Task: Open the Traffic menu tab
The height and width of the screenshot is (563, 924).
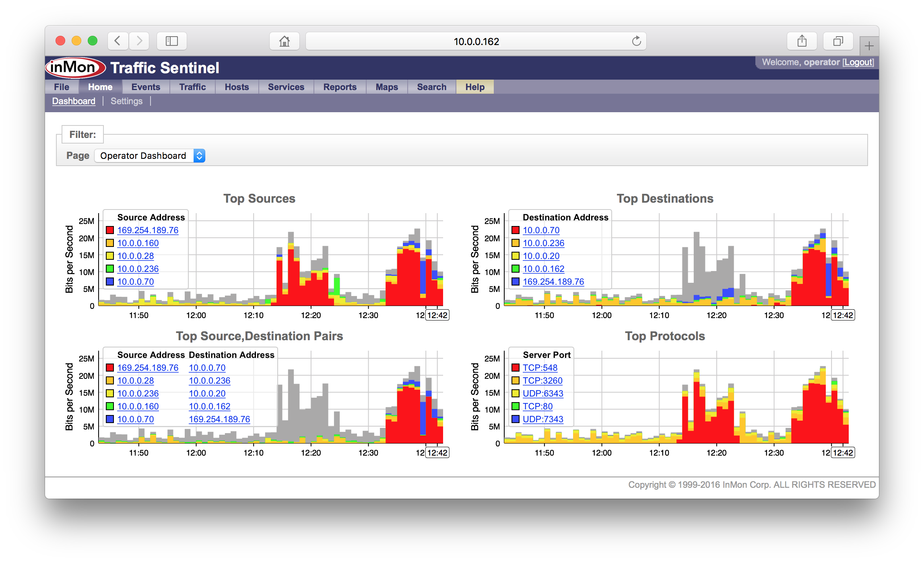Action: coord(192,87)
